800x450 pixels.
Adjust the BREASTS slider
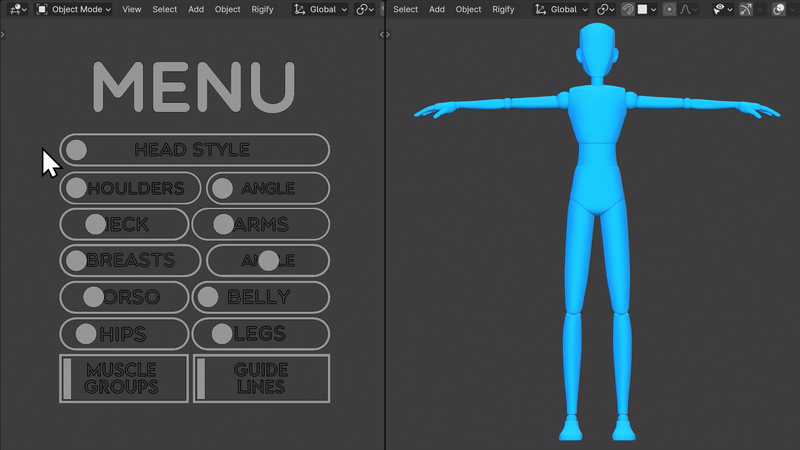[130, 261]
